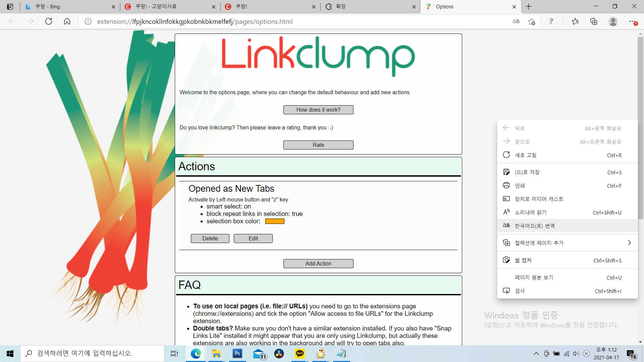
Task: Open the Collections toolbar icon
Action: (594, 21)
